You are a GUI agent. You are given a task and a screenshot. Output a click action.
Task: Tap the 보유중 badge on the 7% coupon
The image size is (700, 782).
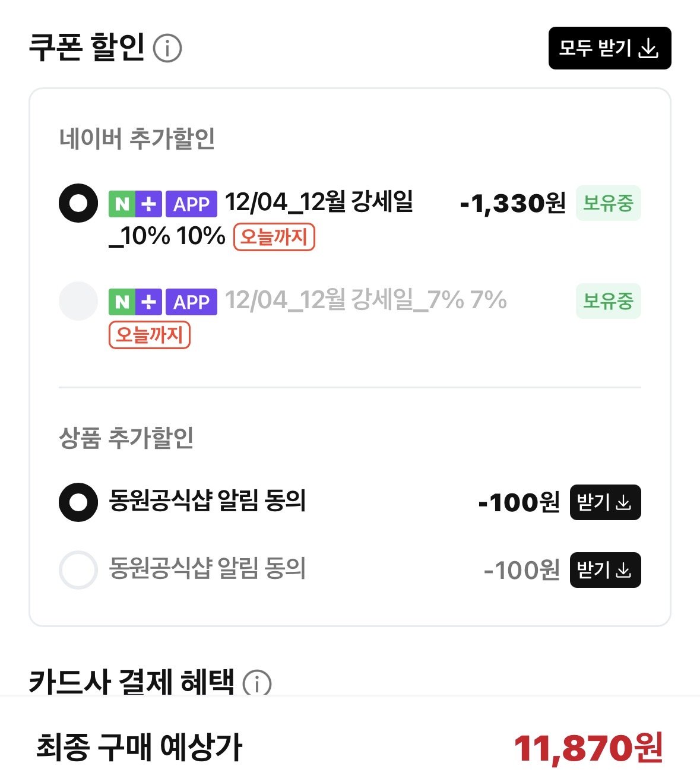(x=609, y=301)
